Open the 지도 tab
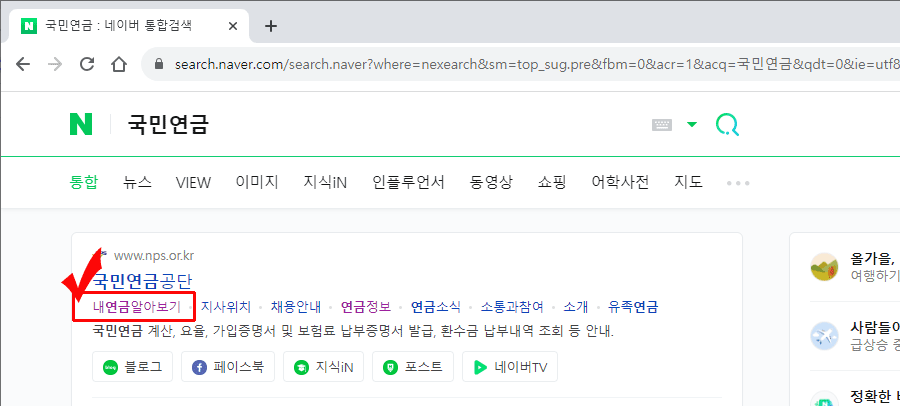Screen dimensions: 900x406 [689, 183]
